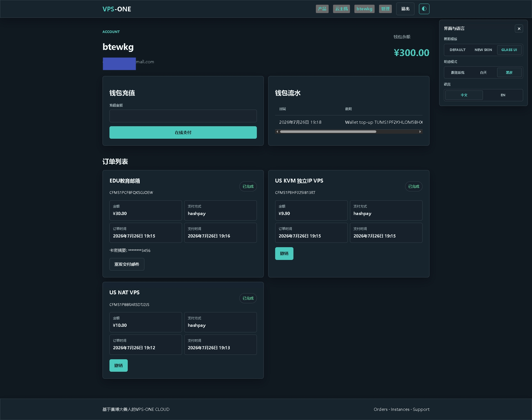Screen dimensions: 532x420
Task: Open the btewkg account nav item
Action: 364,9
